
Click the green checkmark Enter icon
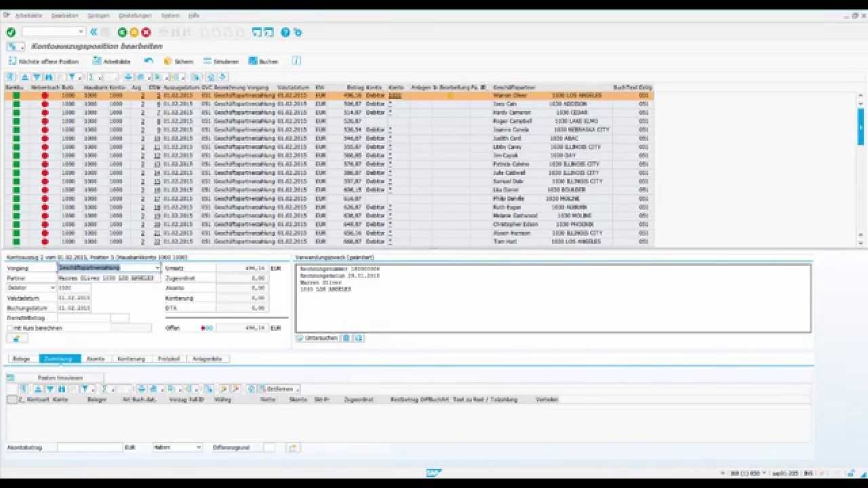pyautogui.click(x=11, y=32)
